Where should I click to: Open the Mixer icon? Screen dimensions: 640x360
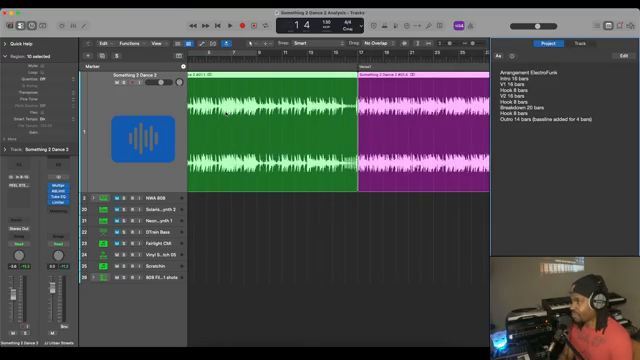(x=73, y=26)
